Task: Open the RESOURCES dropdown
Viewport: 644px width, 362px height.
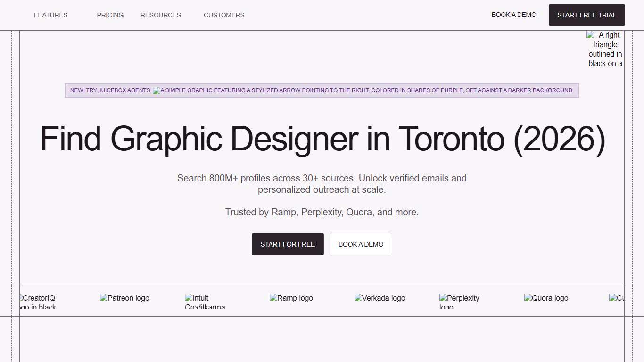Action: (x=160, y=15)
